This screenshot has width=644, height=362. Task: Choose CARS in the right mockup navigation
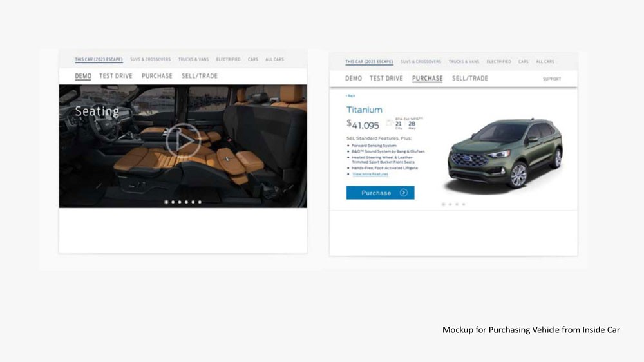(x=523, y=62)
